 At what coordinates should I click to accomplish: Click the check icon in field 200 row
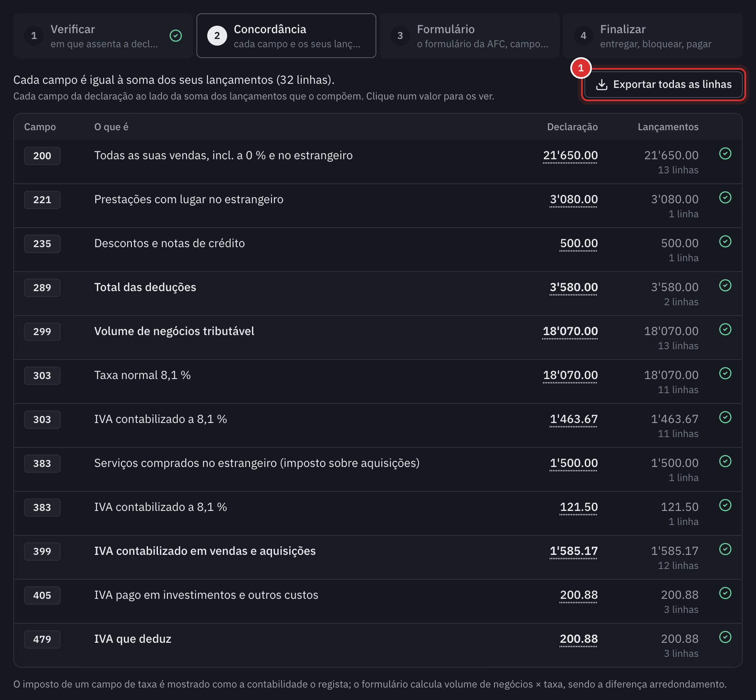725,153
